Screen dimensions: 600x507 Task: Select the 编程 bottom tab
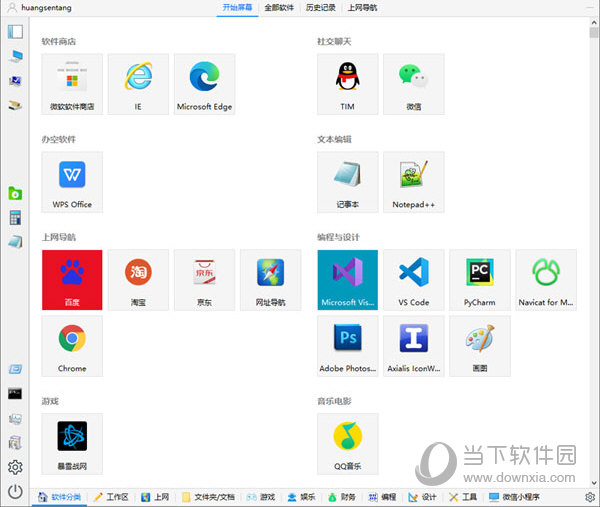(382, 497)
